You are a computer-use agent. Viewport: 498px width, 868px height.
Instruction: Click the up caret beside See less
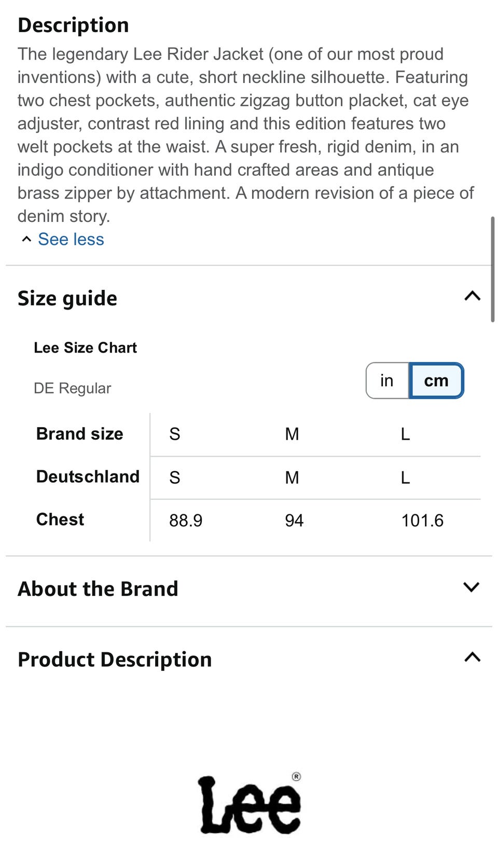coord(26,239)
